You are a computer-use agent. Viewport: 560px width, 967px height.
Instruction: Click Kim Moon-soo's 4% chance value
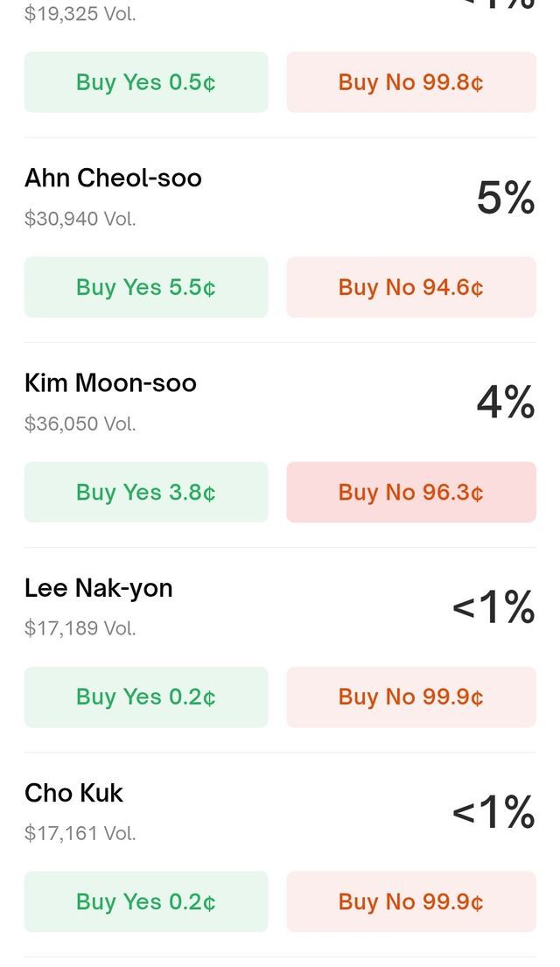505,403
